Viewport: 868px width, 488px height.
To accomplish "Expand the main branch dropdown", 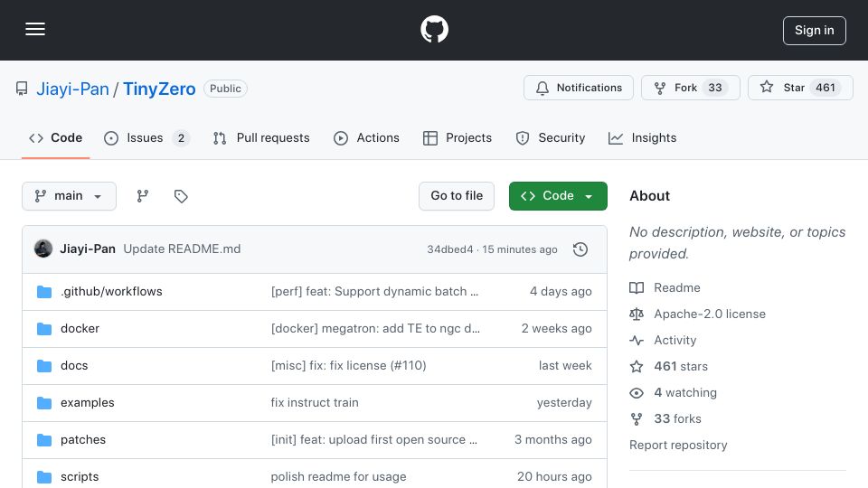I will tap(70, 196).
